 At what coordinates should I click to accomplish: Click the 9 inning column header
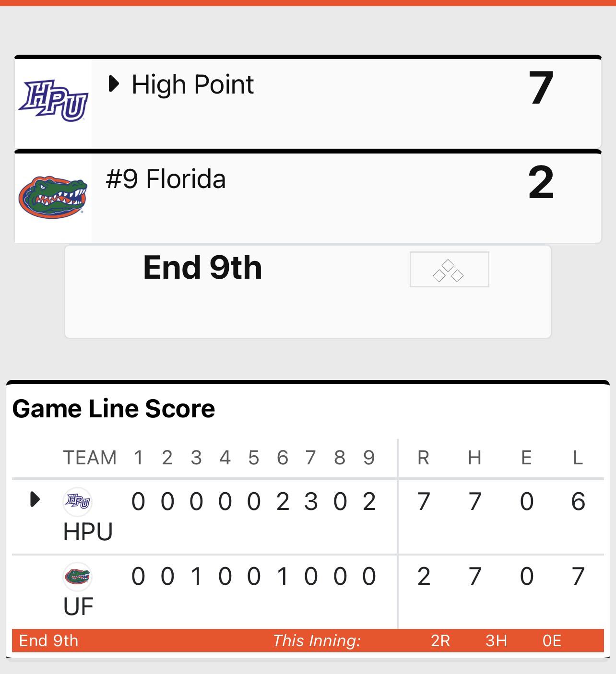(x=369, y=458)
